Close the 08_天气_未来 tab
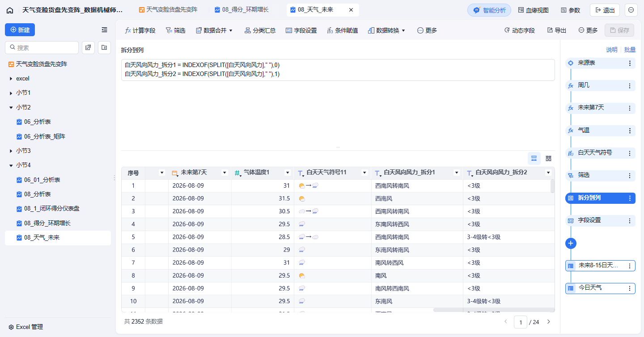 tap(351, 10)
